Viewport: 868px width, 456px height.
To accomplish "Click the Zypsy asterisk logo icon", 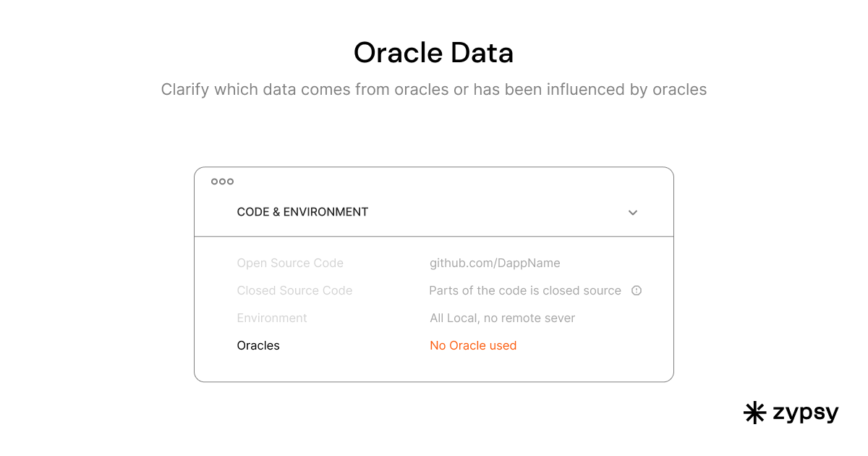I will coord(755,413).
